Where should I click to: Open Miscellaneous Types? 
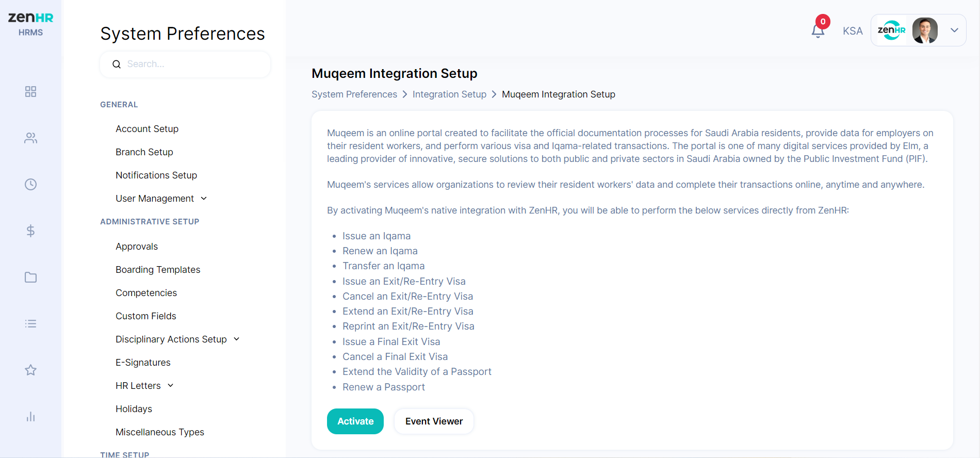click(x=160, y=432)
